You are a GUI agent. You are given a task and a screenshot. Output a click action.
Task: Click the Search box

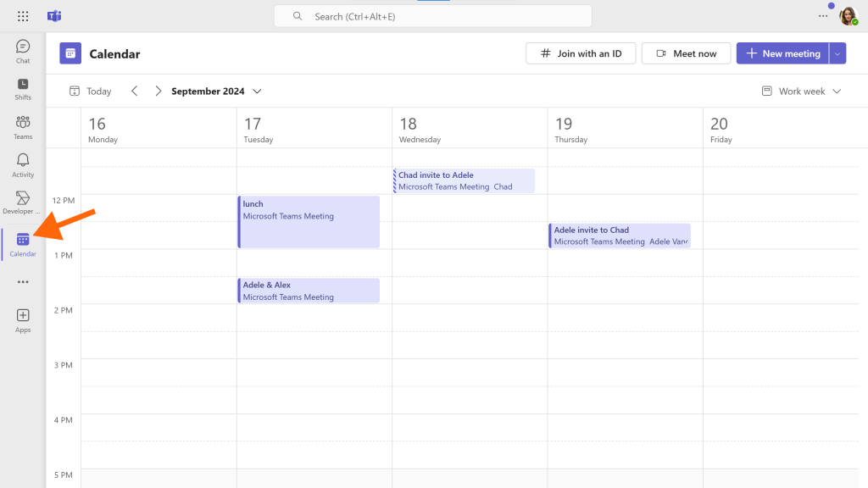(x=433, y=17)
